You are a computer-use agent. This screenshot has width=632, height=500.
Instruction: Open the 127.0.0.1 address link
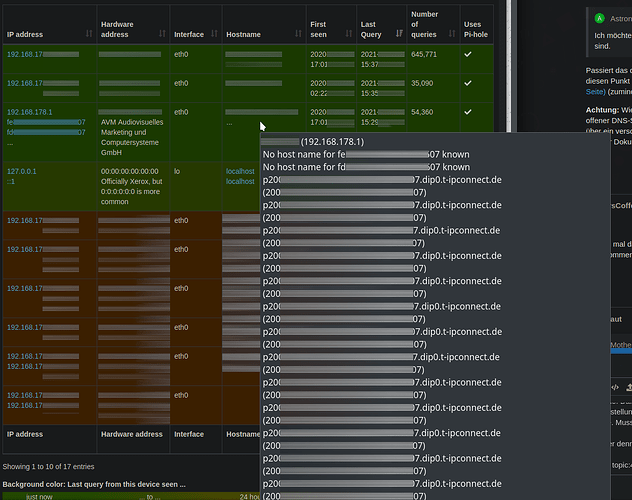coord(21,171)
